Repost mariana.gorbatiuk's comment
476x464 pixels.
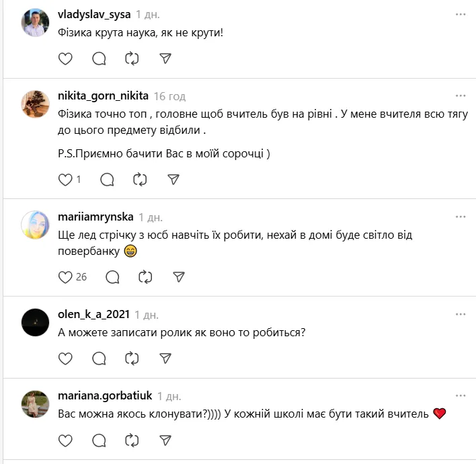132,440
